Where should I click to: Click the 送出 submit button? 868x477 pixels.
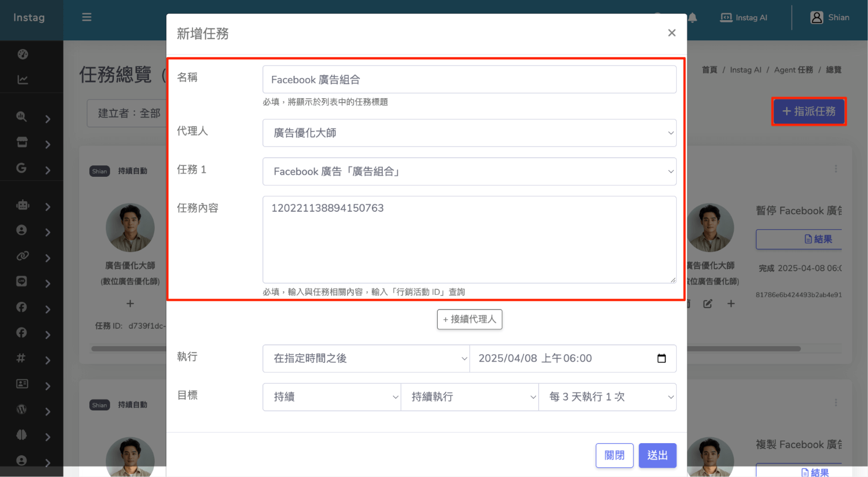657,455
